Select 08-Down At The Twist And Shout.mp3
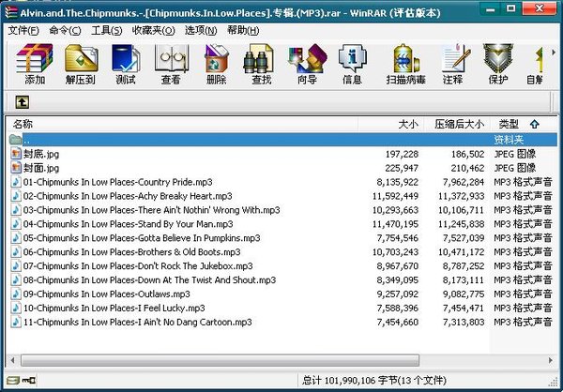This screenshot has height=392, width=563. pos(149,280)
